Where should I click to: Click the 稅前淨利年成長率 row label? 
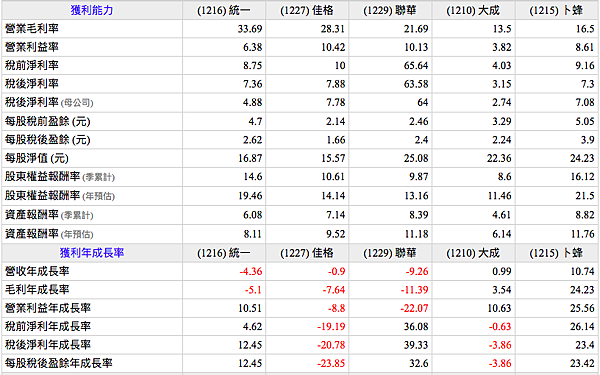point(47,326)
